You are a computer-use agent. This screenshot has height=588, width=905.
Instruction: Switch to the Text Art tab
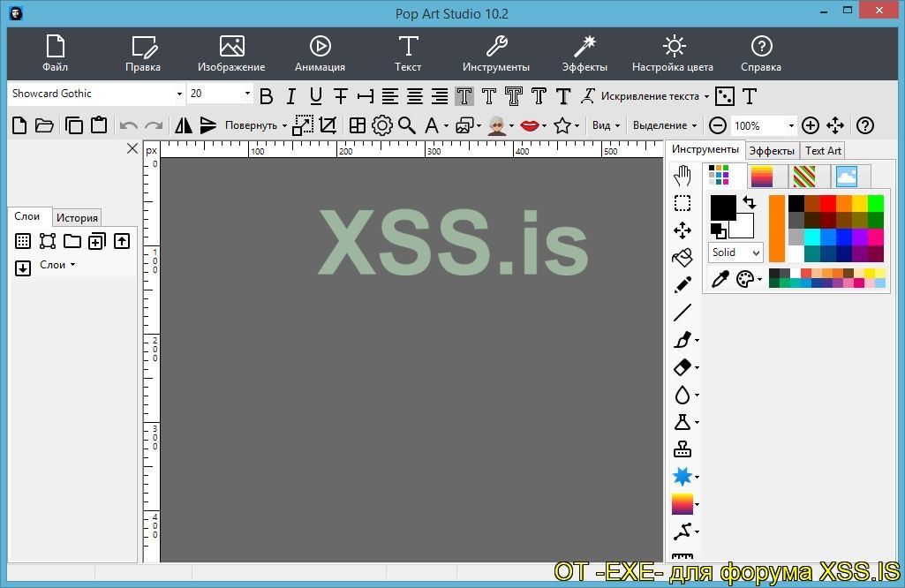[x=823, y=151]
